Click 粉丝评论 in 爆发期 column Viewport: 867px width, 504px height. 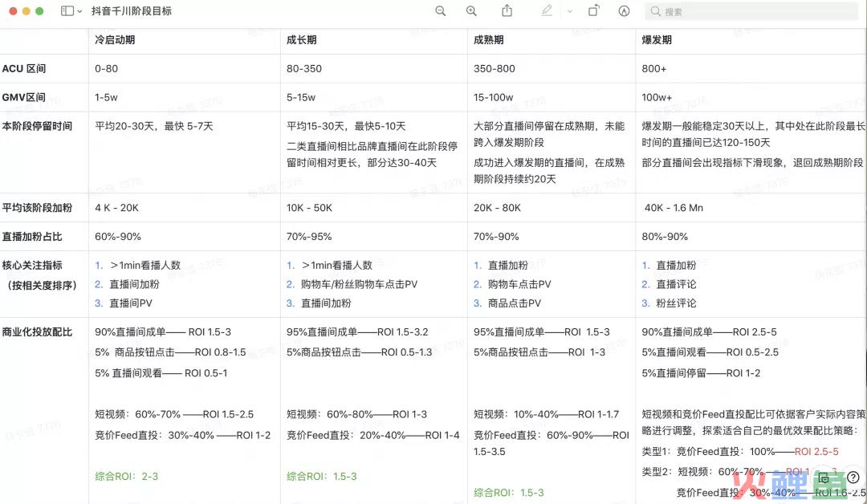coord(676,303)
